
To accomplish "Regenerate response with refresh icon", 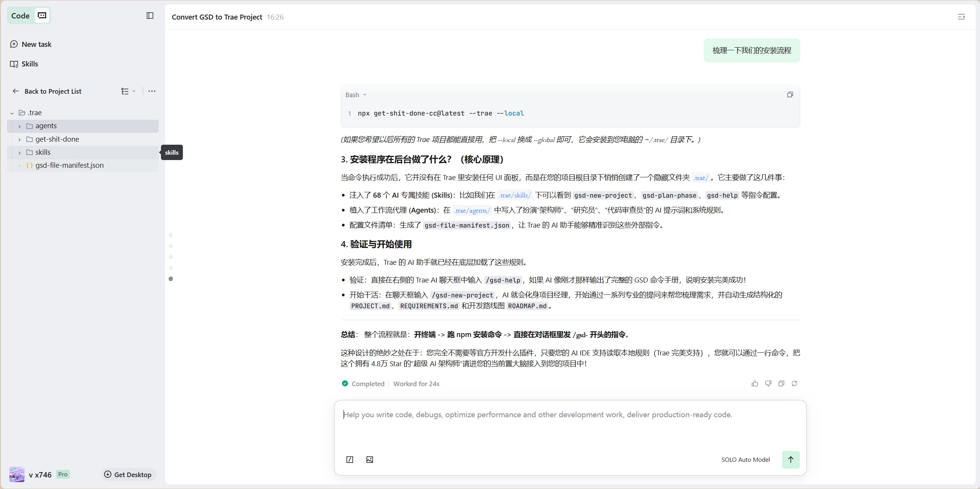I will click(794, 383).
